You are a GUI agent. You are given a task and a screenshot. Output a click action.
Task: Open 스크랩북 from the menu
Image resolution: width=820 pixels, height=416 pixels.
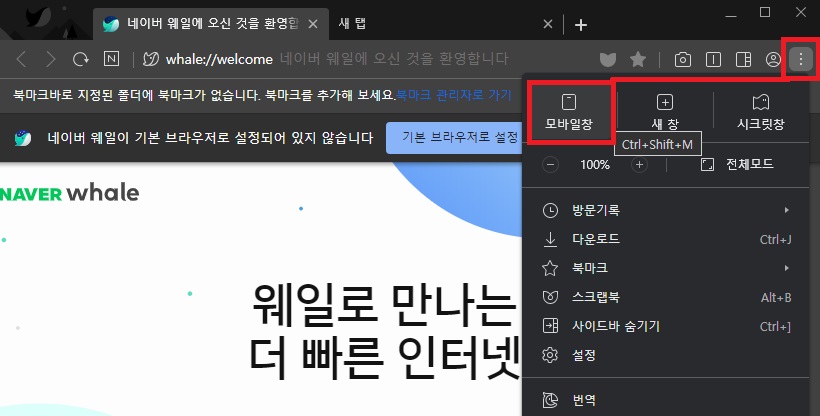tap(666, 297)
